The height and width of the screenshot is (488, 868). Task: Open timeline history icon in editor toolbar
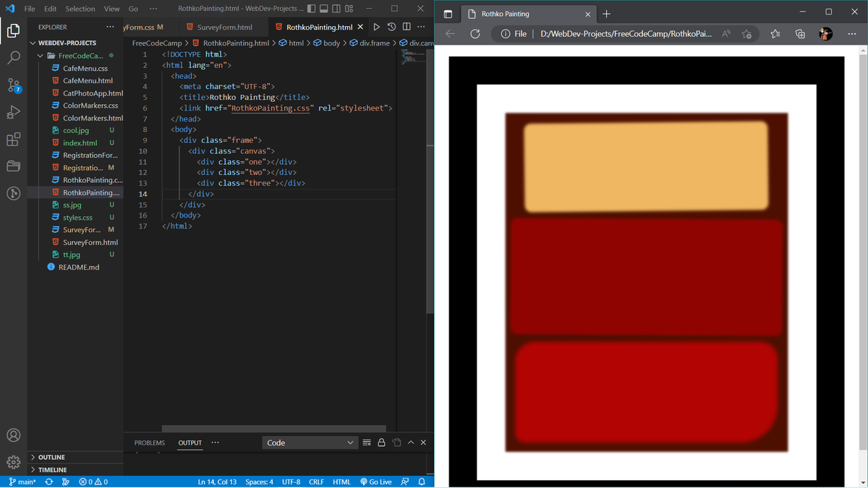click(x=391, y=27)
